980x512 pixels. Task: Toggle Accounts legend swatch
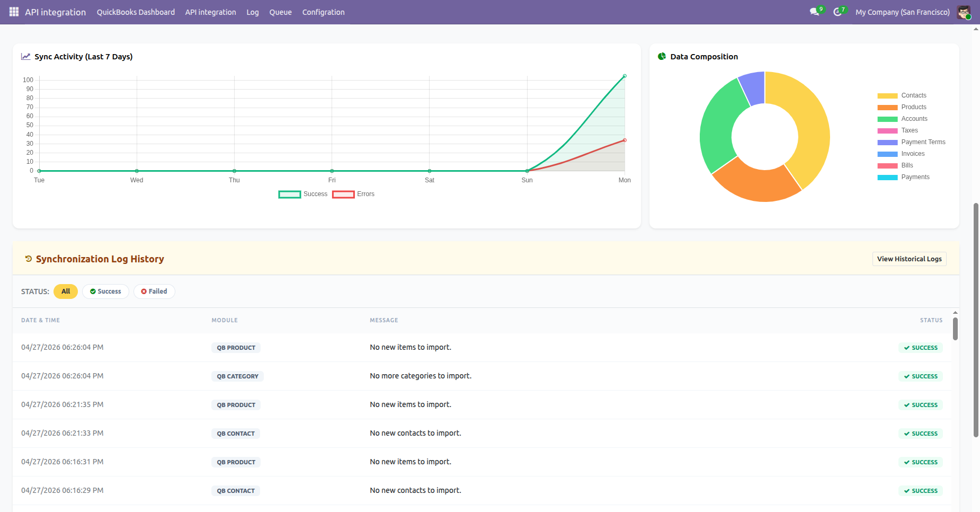(887, 119)
